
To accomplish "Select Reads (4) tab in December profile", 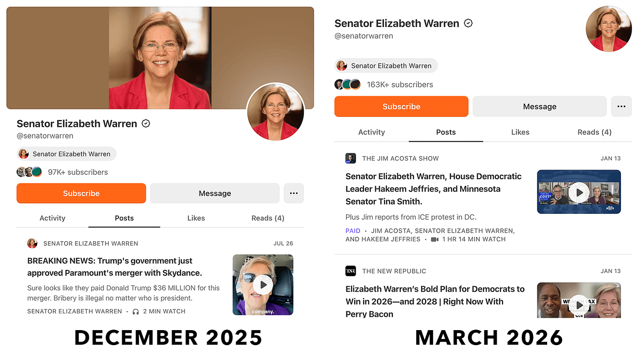I will pyautogui.click(x=268, y=218).
